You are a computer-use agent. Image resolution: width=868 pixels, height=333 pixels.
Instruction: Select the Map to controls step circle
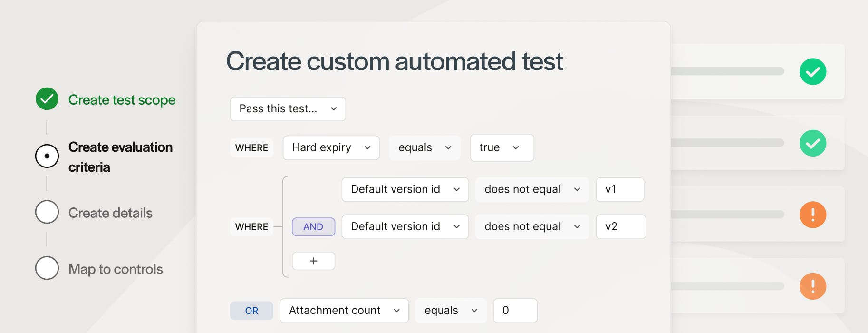(47, 268)
